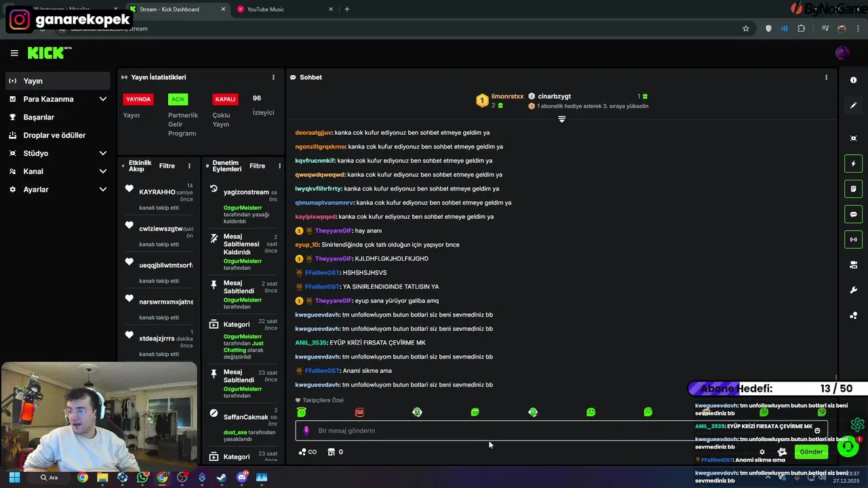The width and height of the screenshot is (868, 488).
Task: Open the user avatar in the Kick header
Action: pos(842,53)
